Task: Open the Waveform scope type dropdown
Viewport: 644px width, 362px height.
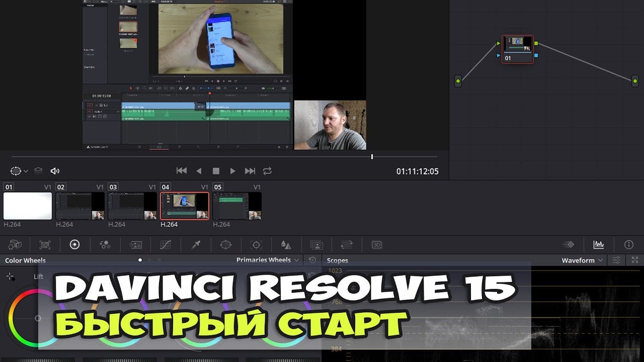Action: [582, 260]
